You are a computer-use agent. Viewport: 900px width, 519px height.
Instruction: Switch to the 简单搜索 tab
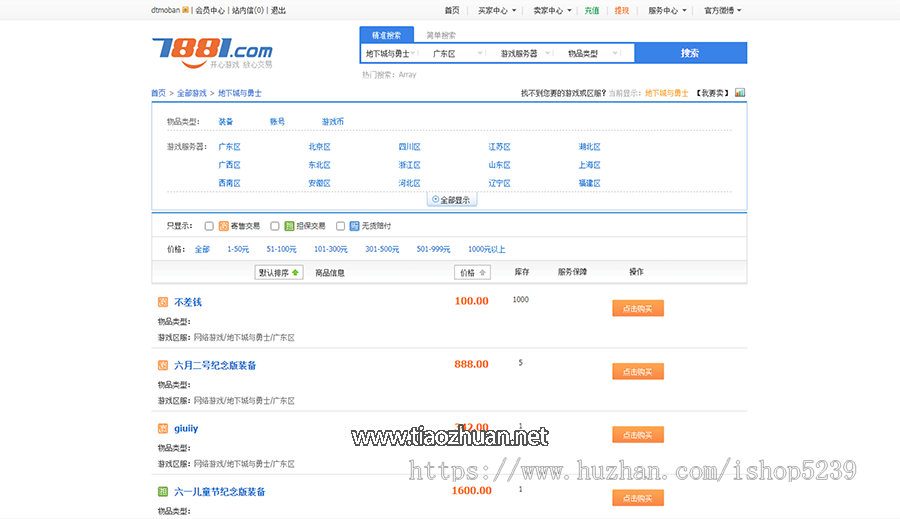(441, 34)
